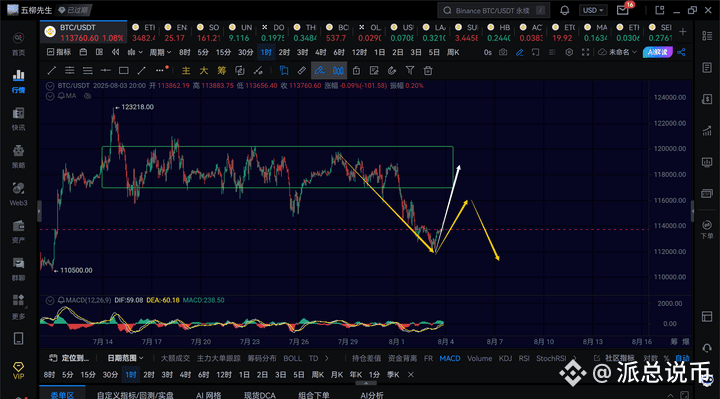Open the VIP diamond icon
Image resolution: width=720 pixels, height=399 pixels.
(18, 371)
